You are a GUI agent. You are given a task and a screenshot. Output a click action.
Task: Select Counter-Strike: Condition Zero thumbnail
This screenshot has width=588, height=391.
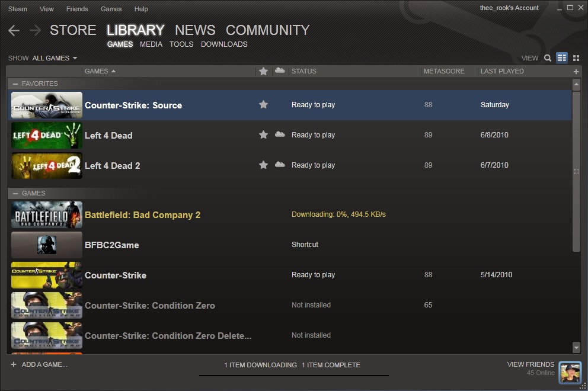click(x=47, y=306)
